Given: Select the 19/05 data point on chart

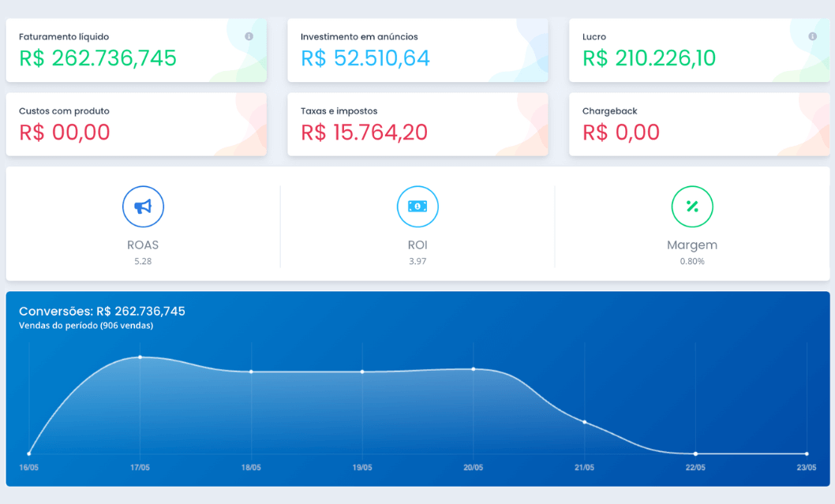Looking at the screenshot, I should 362,371.
